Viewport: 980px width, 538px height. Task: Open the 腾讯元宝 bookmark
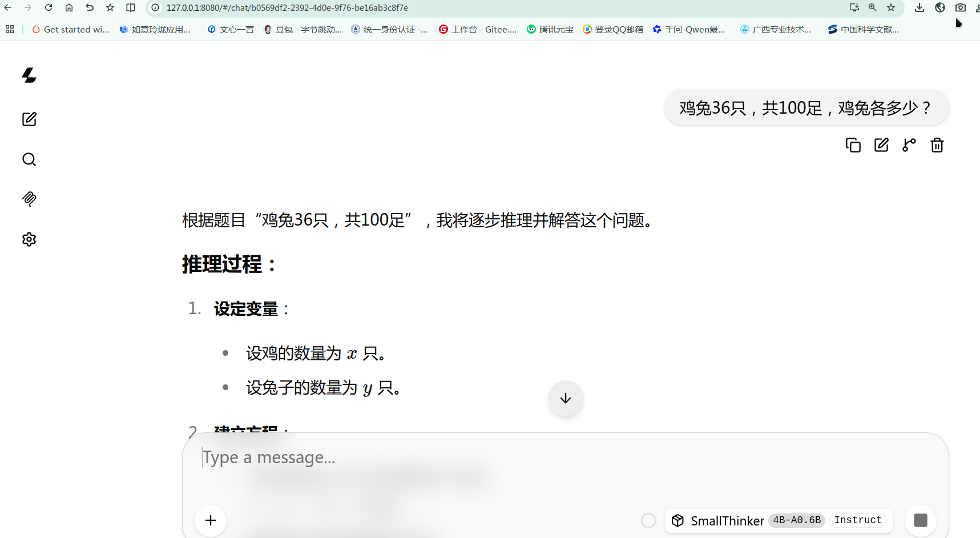550,29
